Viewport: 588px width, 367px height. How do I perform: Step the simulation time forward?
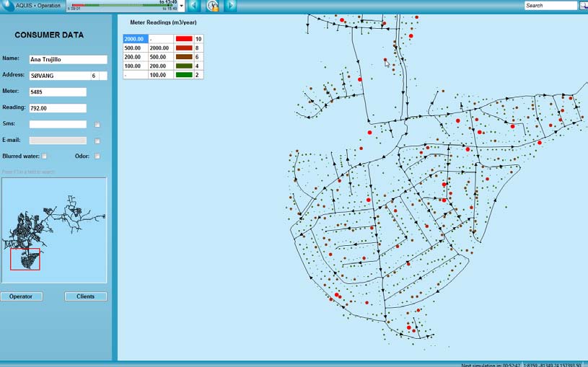click(x=230, y=6)
